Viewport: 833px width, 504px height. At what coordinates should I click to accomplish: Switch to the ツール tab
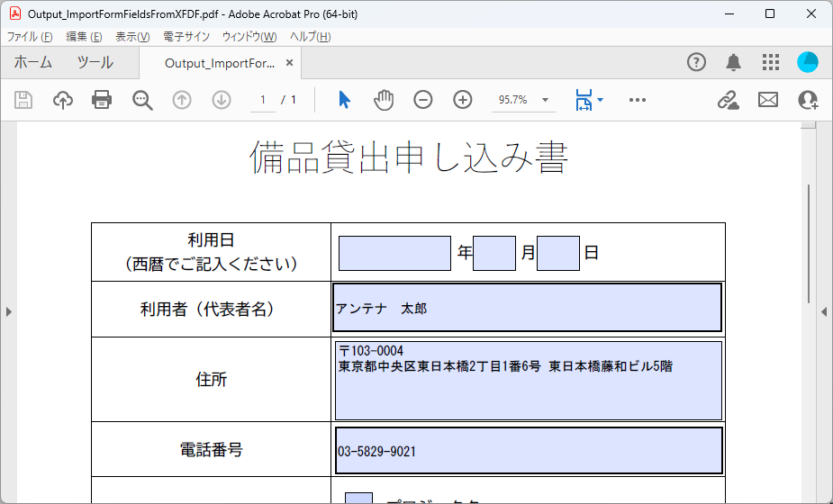(95, 63)
